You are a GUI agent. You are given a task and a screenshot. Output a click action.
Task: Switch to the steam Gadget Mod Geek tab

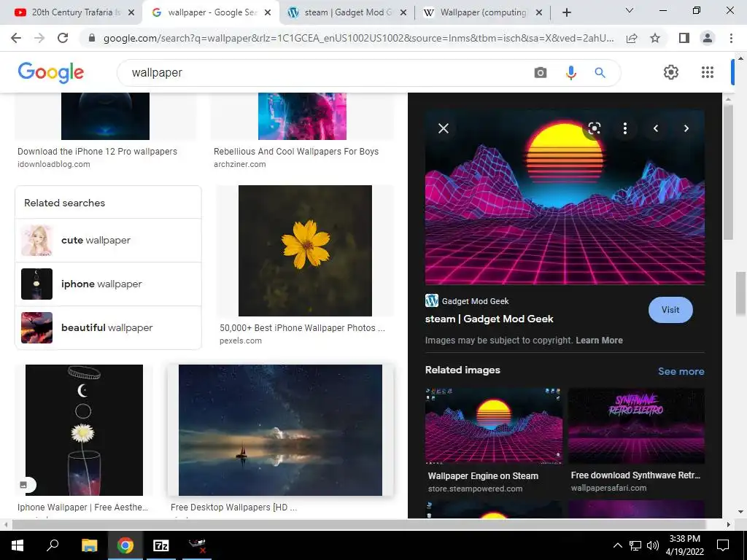[348, 13]
